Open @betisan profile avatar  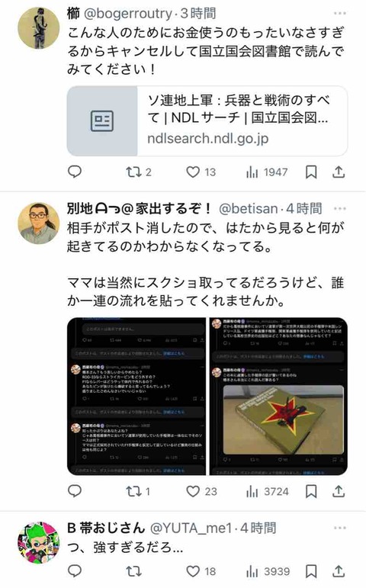click(x=39, y=223)
